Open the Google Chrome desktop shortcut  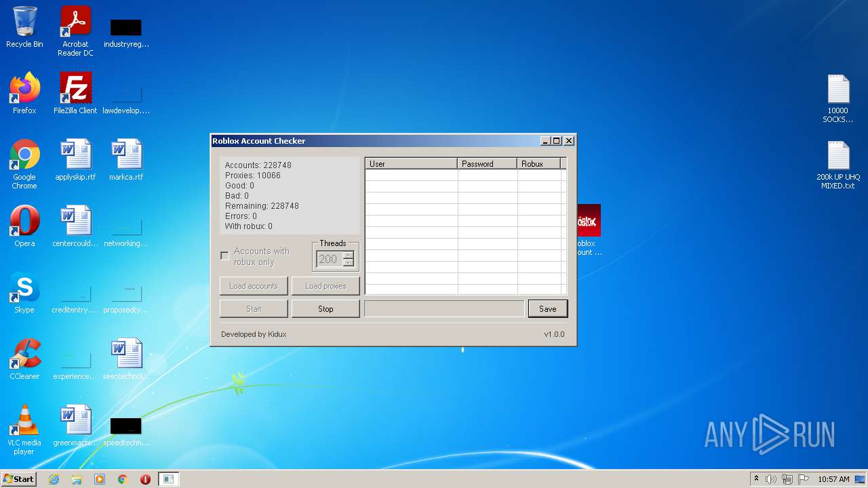pyautogui.click(x=24, y=164)
